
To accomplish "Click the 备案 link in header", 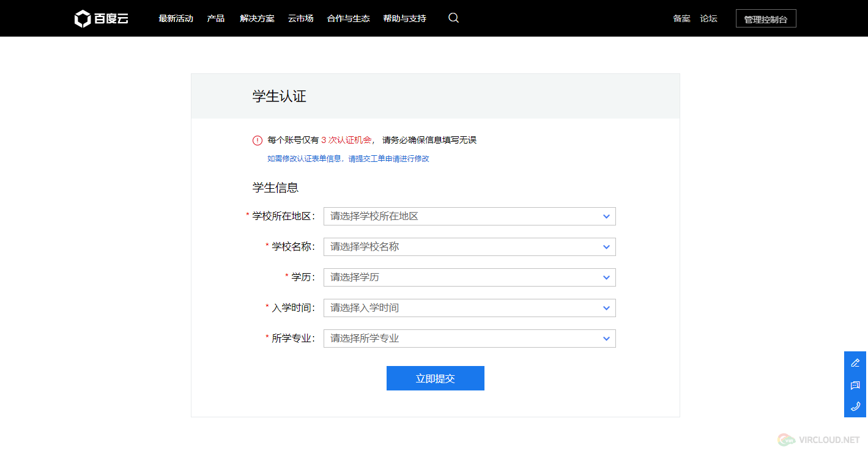I will pyautogui.click(x=681, y=18).
